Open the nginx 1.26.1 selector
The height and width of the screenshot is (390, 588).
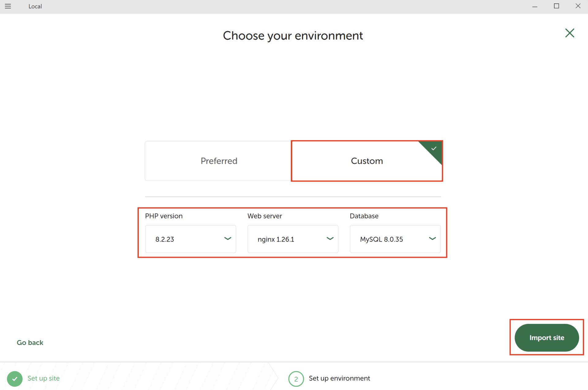286,239
